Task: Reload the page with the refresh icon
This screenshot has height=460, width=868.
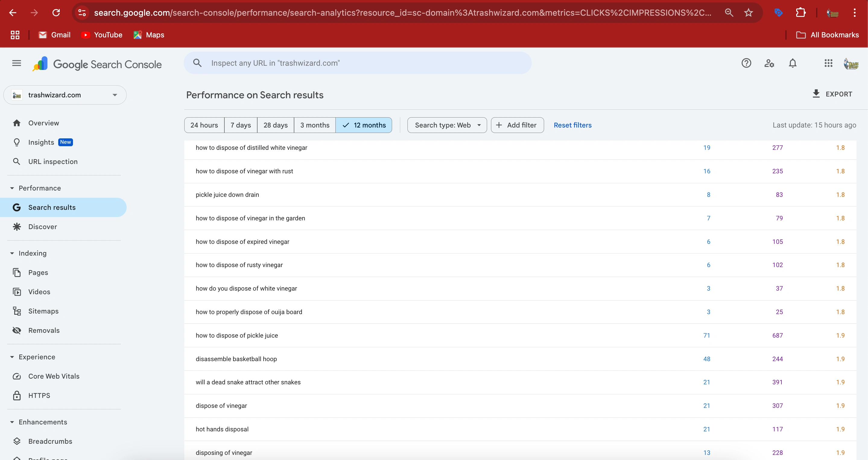Action: click(56, 13)
